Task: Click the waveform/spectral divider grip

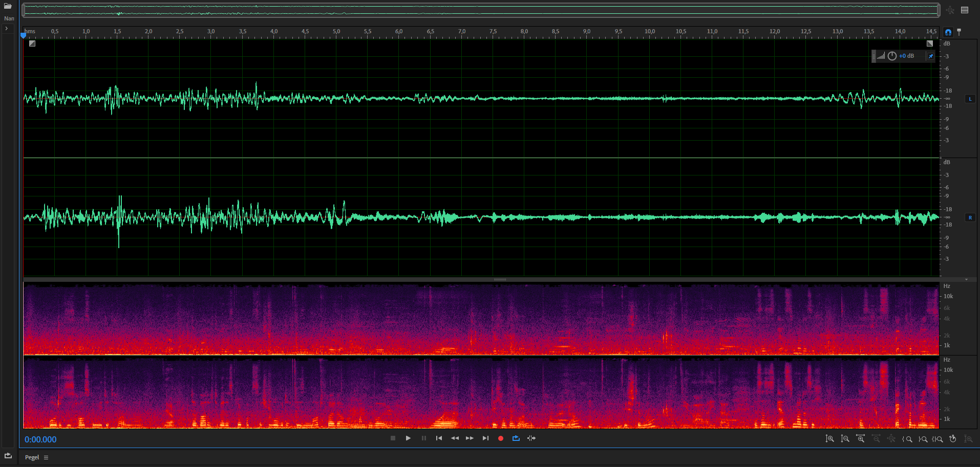Action: pyautogui.click(x=500, y=280)
